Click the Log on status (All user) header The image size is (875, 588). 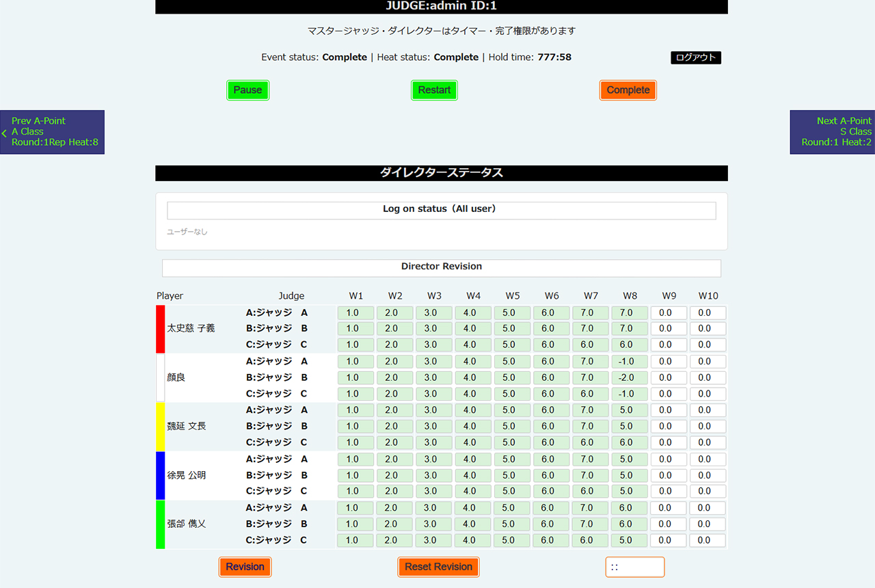(442, 210)
